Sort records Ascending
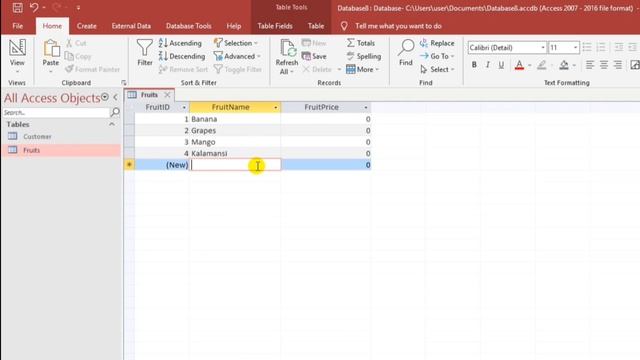Viewport: 640px width, 360px height. [180, 43]
